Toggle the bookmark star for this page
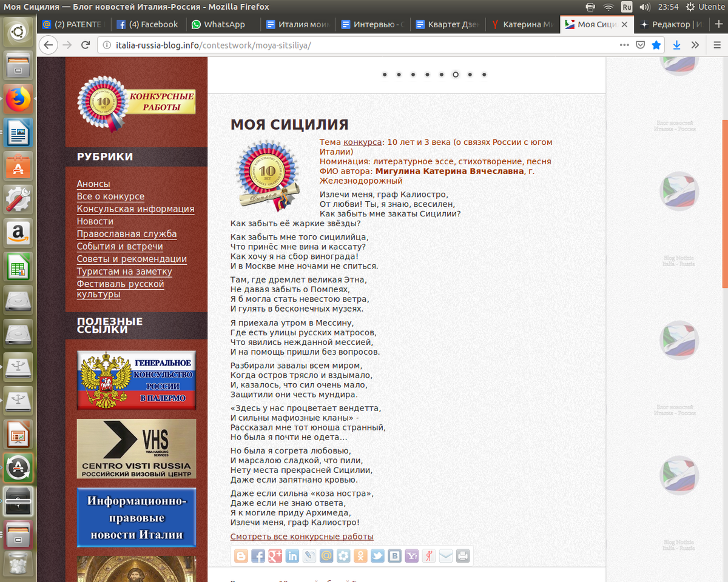The image size is (728, 582). coord(656,45)
